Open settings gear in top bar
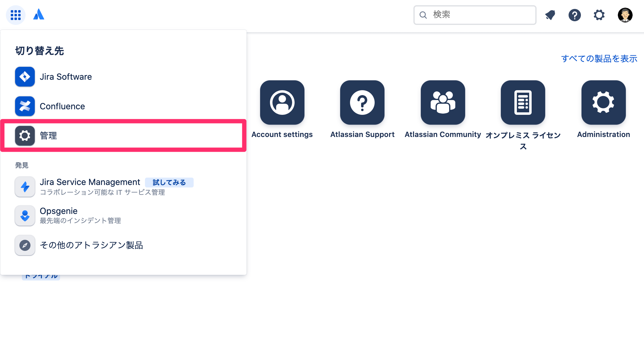This screenshot has width=644, height=358. (599, 15)
